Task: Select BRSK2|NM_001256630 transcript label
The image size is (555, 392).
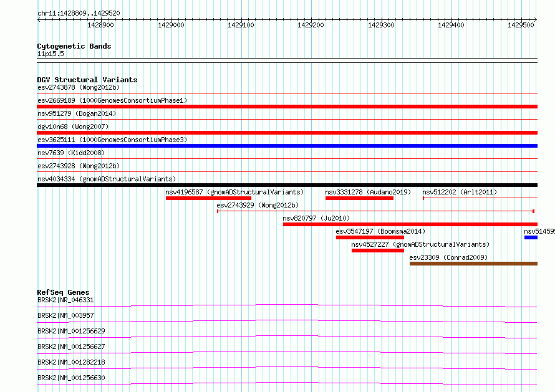Action: point(71,378)
